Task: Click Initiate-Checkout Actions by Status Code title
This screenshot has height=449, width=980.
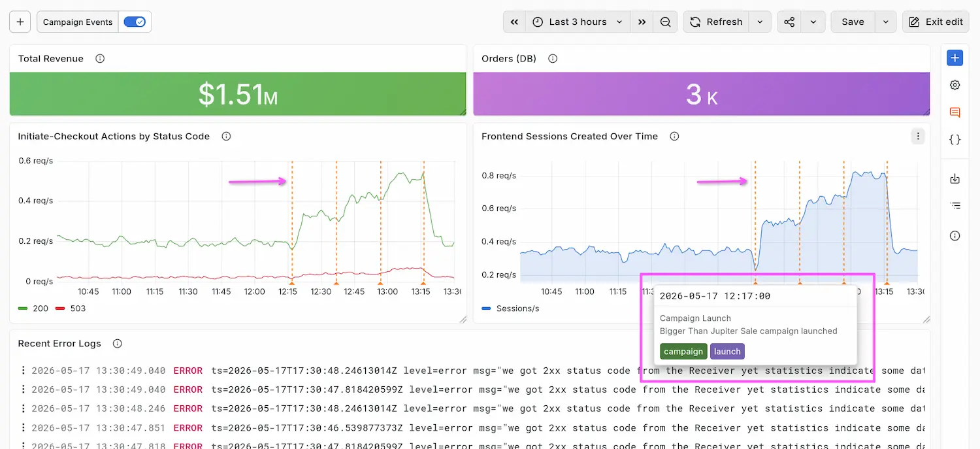Action: click(x=114, y=136)
